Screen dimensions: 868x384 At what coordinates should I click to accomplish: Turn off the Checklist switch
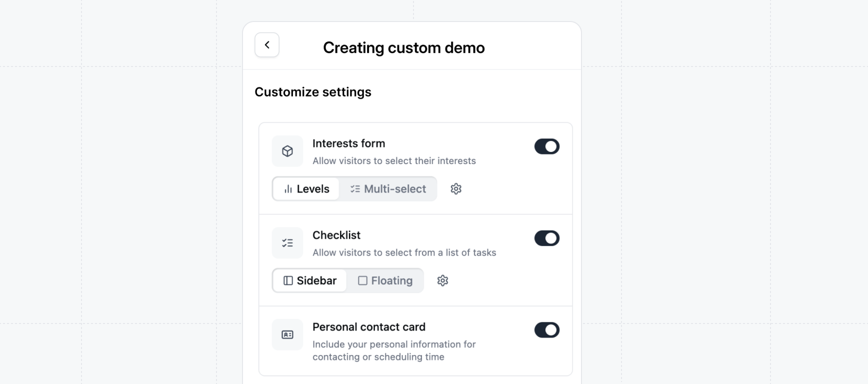pyautogui.click(x=546, y=238)
